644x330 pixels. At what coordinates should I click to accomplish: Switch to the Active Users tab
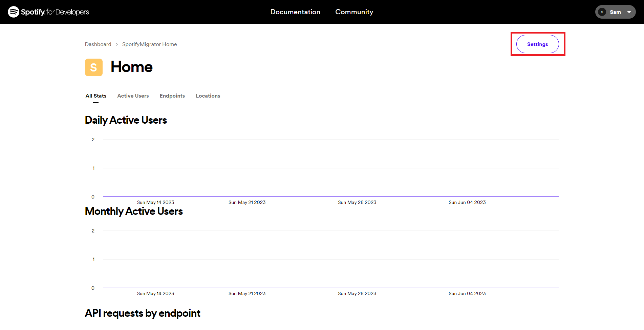[133, 96]
